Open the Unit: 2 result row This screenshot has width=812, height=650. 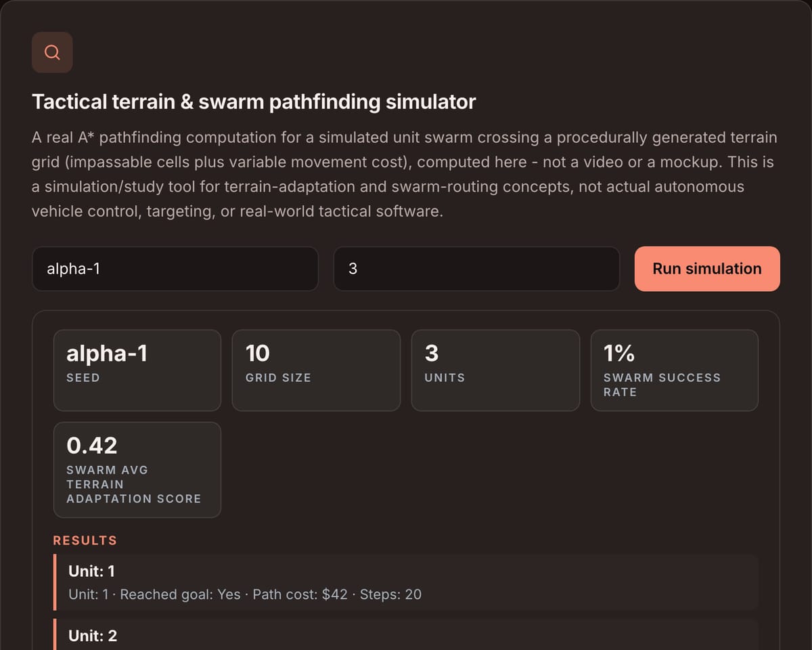pyautogui.click(x=406, y=634)
